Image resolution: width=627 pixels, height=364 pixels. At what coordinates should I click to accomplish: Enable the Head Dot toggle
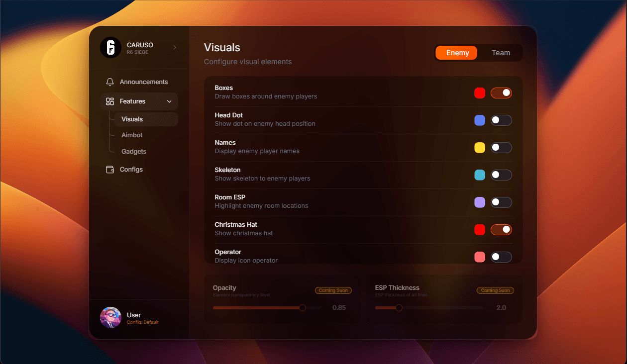click(501, 120)
